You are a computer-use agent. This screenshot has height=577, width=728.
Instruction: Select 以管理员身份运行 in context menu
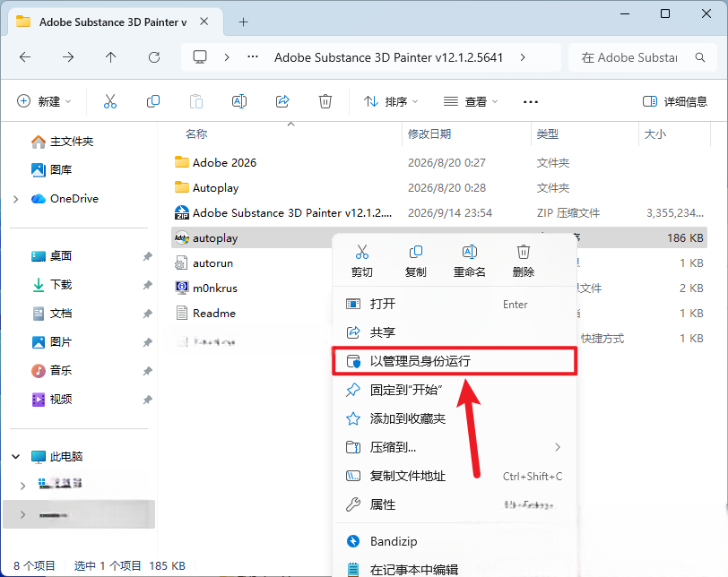455,361
